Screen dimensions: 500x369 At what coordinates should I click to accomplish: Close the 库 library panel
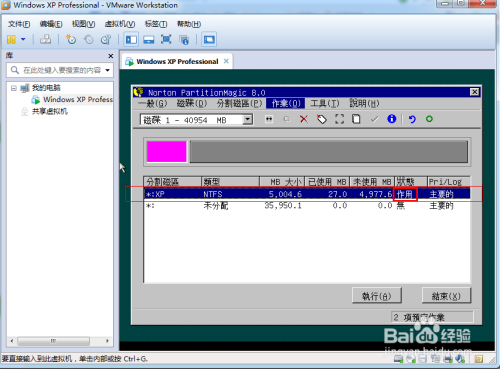tap(111, 56)
